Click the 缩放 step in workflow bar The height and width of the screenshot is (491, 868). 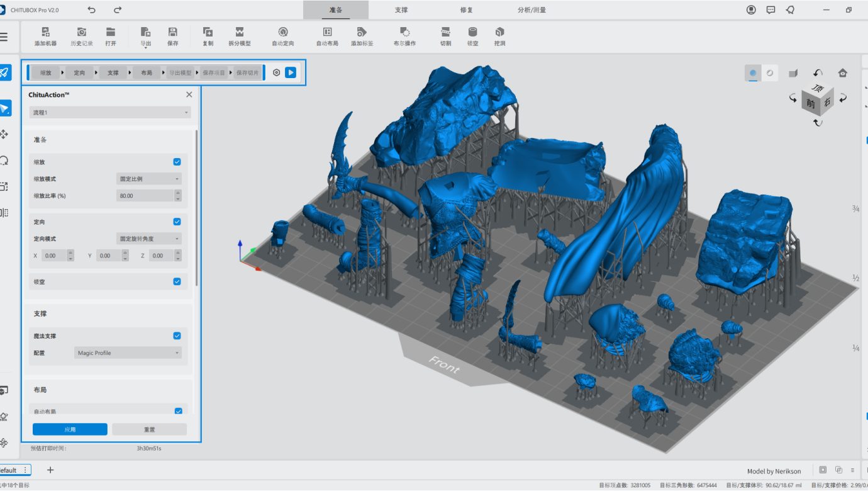[x=46, y=72]
